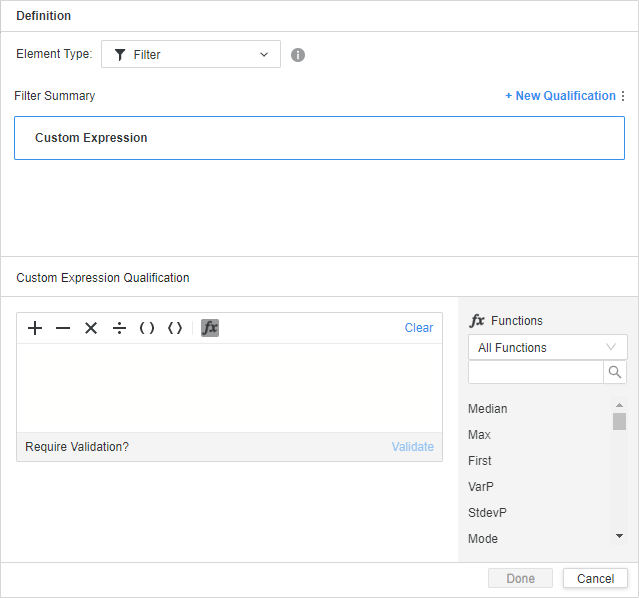The image size is (639, 598).
Task: Insert the minus operator
Action: 63,328
